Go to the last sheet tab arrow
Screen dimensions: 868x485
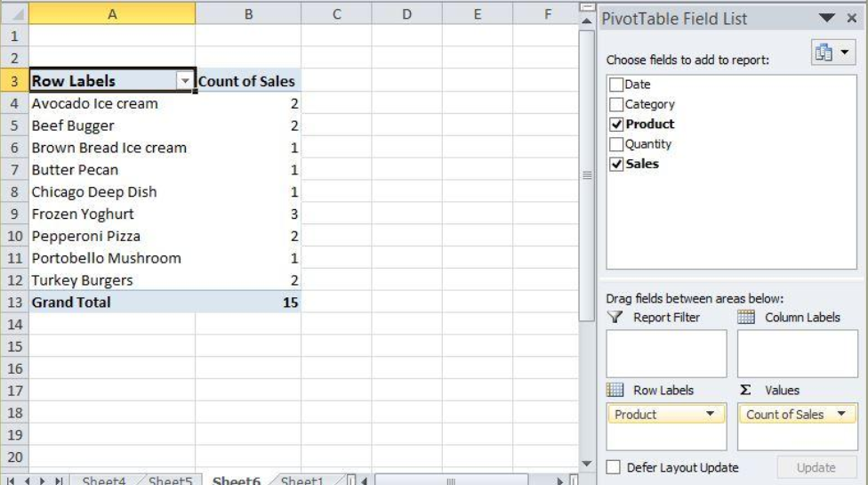click(x=59, y=481)
